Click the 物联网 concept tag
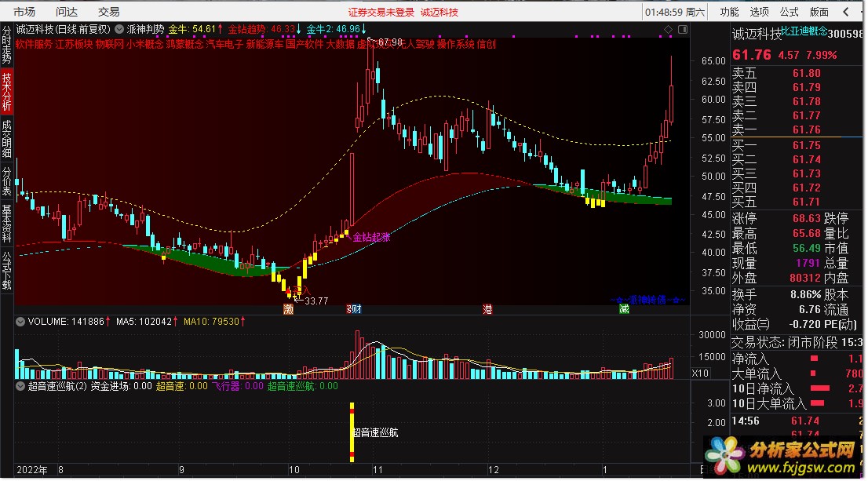Screen dimensions: 868x481 click(110, 44)
